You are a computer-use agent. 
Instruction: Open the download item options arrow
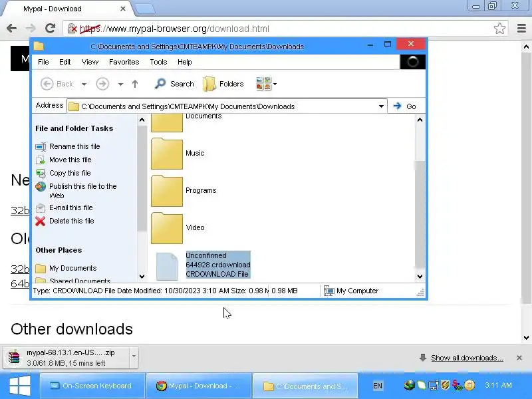[x=134, y=356]
